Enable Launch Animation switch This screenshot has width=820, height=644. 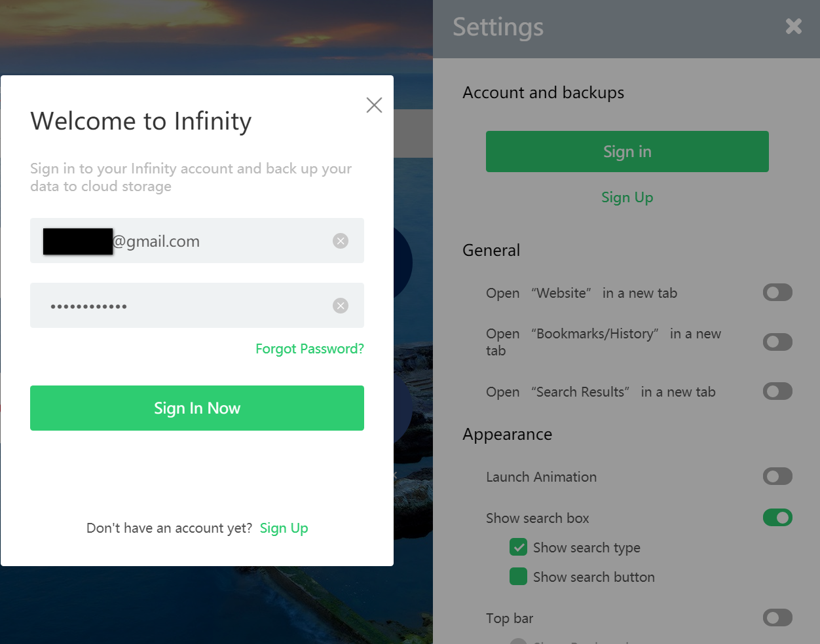pos(777,476)
